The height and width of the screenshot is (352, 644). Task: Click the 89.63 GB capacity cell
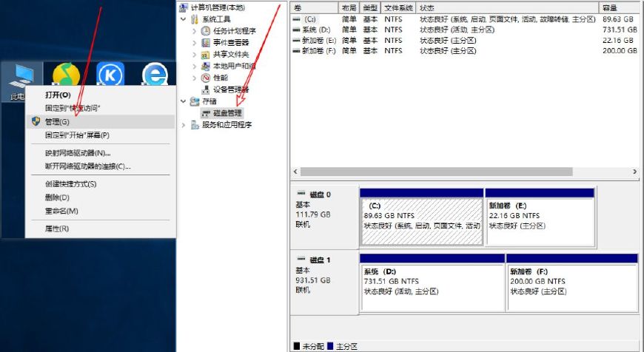pyautogui.click(x=618, y=19)
